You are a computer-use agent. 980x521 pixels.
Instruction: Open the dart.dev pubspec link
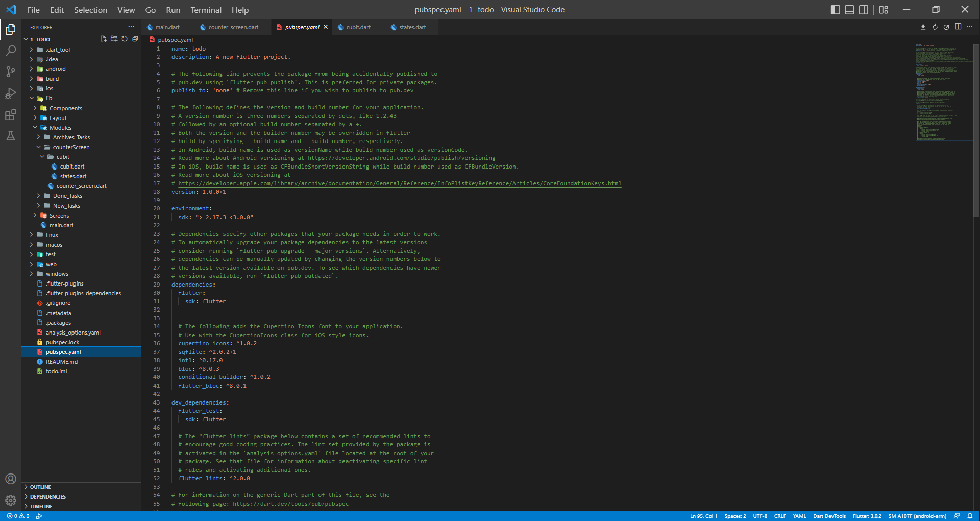[290, 504]
